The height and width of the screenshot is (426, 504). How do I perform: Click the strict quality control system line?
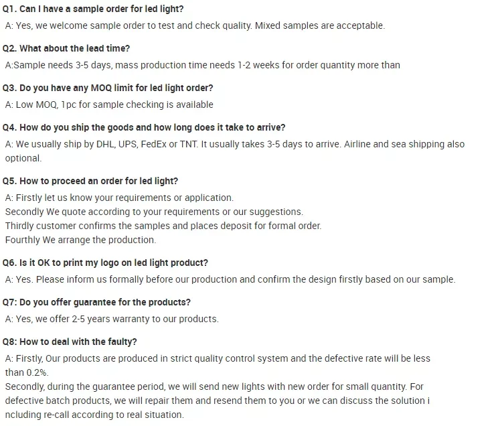(x=218, y=358)
